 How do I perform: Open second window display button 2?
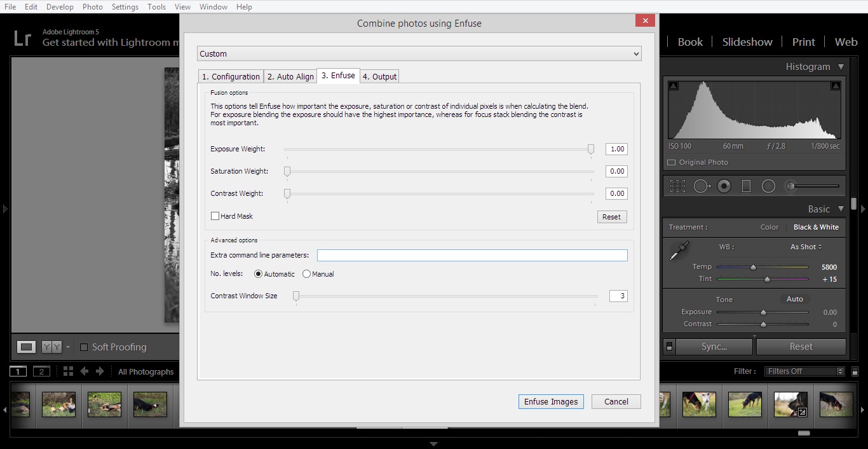coord(41,371)
